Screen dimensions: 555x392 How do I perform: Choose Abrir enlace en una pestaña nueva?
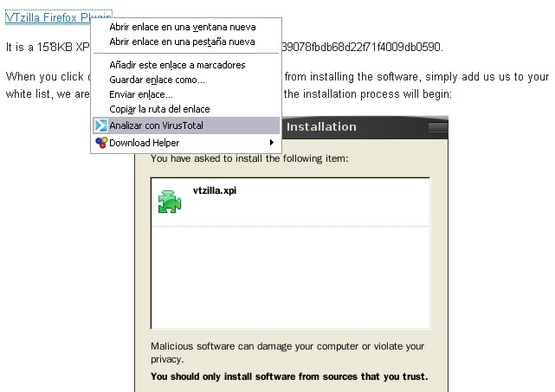[186, 42]
